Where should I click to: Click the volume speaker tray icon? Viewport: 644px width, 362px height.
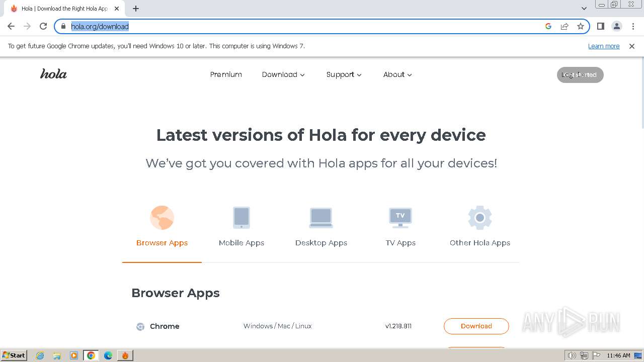[572, 355]
